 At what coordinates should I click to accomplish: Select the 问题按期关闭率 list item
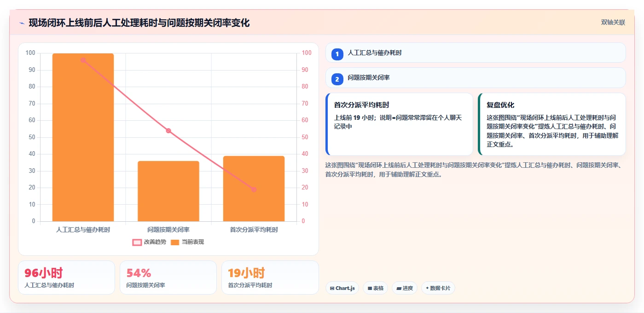[x=476, y=78]
